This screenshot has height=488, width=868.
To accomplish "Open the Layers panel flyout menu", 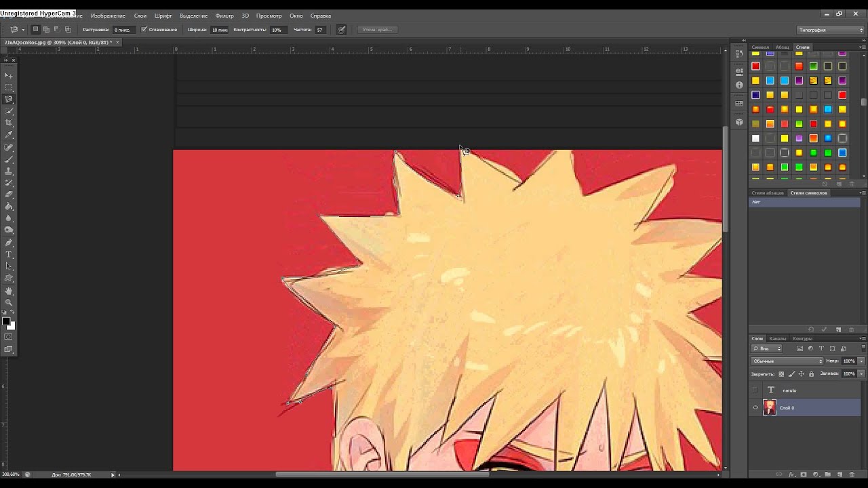I will pos(862,338).
